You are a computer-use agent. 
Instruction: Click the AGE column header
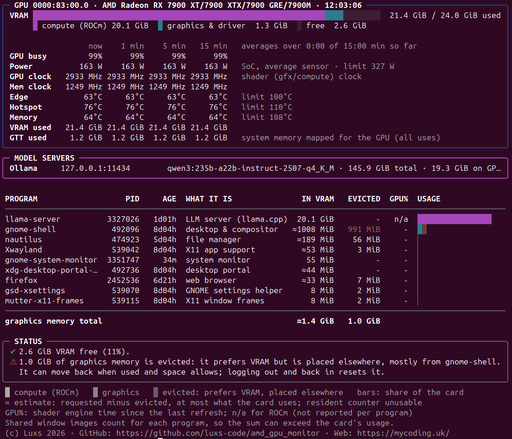(169, 199)
